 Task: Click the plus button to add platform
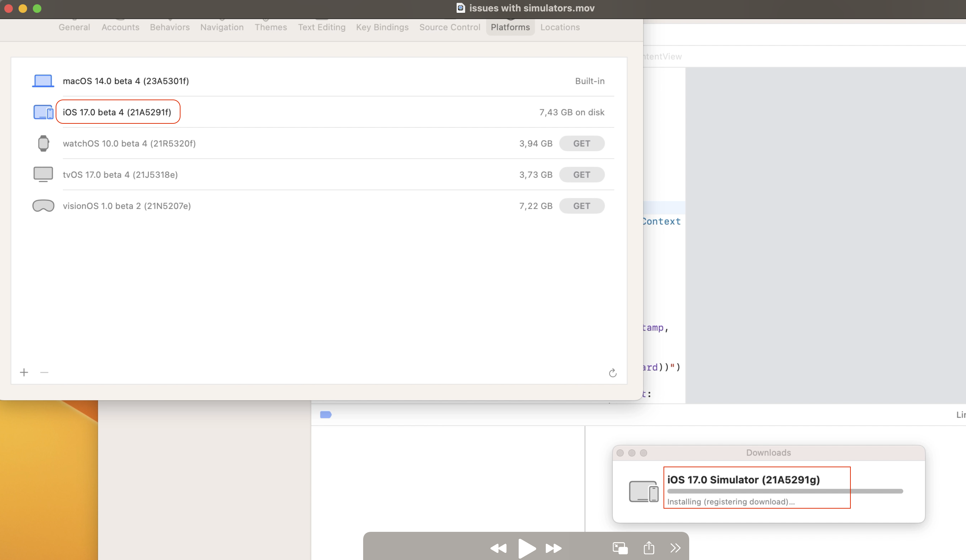(24, 372)
